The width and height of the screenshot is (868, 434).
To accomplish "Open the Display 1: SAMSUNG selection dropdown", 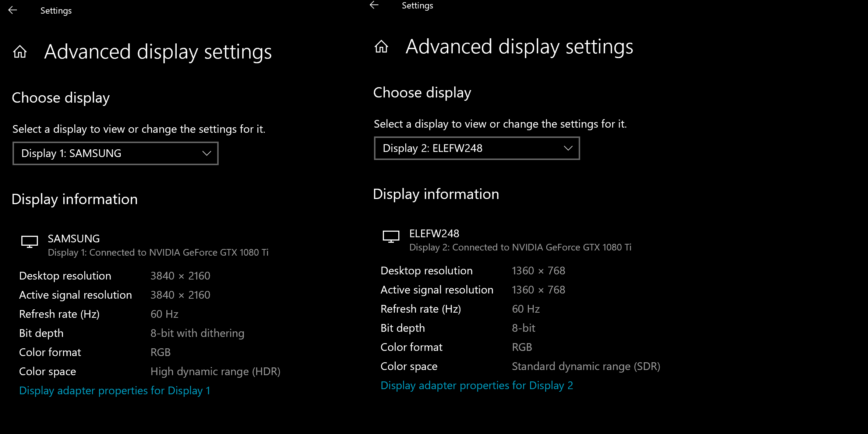I will (x=115, y=153).
